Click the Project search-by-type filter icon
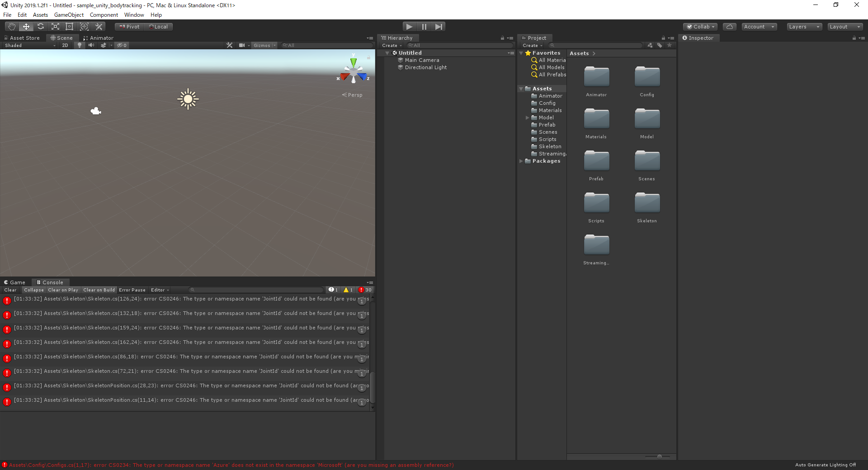868x470 pixels. click(x=650, y=45)
